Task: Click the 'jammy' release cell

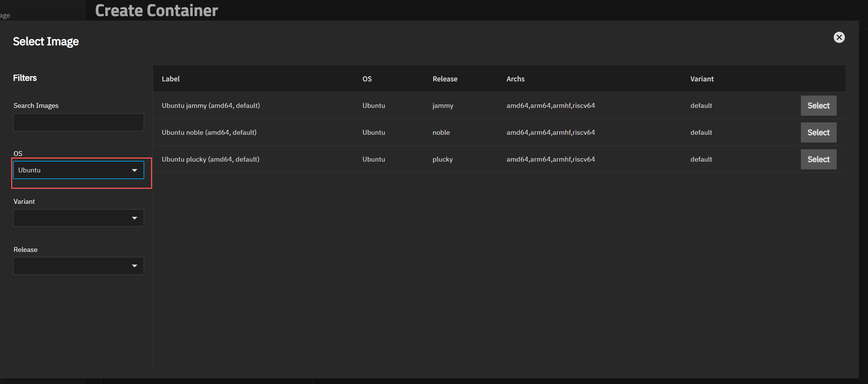Action: 443,106
